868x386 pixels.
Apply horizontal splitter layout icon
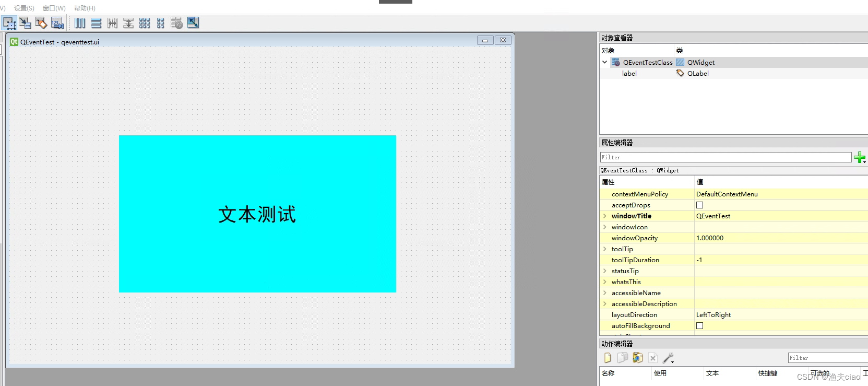click(112, 23)
